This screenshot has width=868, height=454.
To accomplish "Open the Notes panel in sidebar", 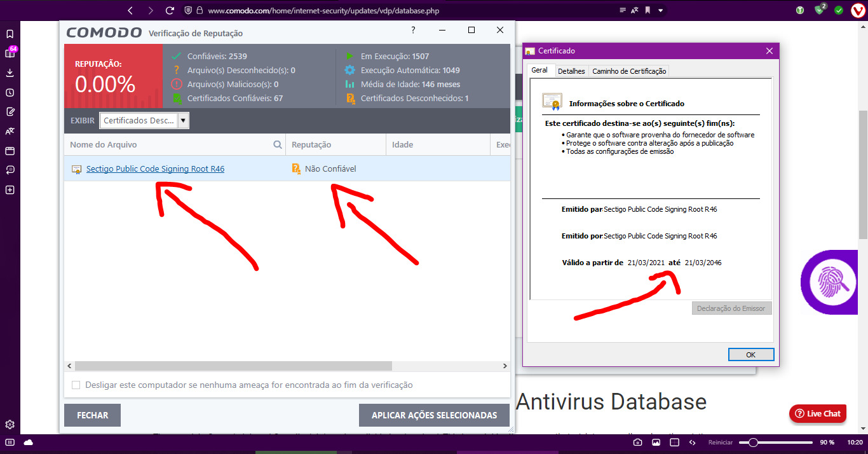I will 10,112.
